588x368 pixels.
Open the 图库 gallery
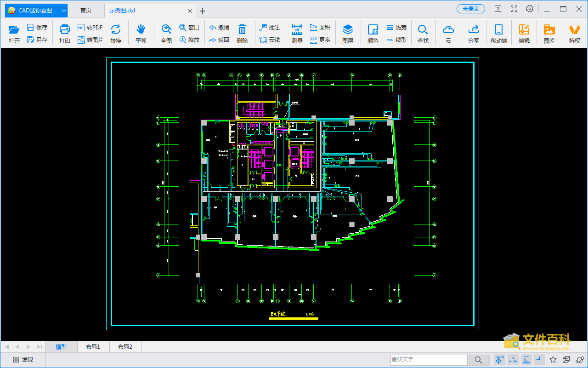pos(549,34)
